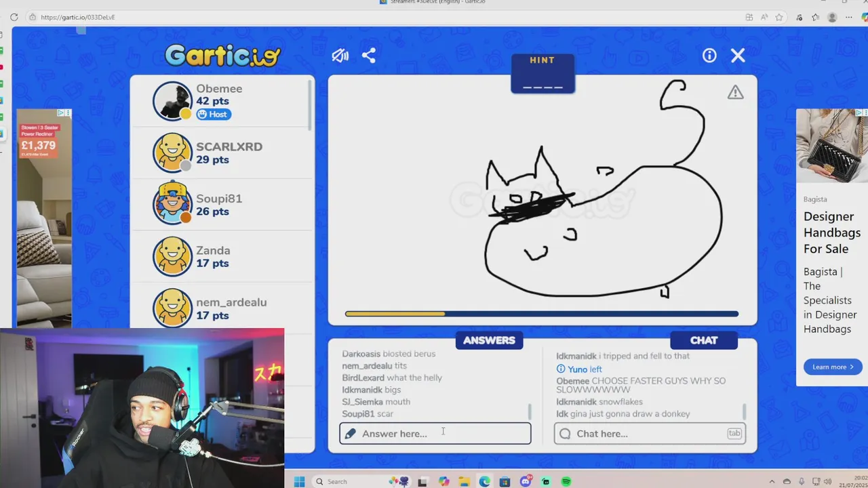This screenshot has width=868, height=488.
Task: Show hidden tray icons chevron
Action: 772,481
